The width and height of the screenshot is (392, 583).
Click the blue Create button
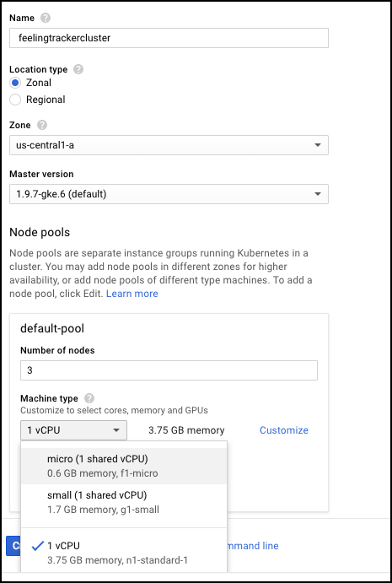(x=13, y=546)
